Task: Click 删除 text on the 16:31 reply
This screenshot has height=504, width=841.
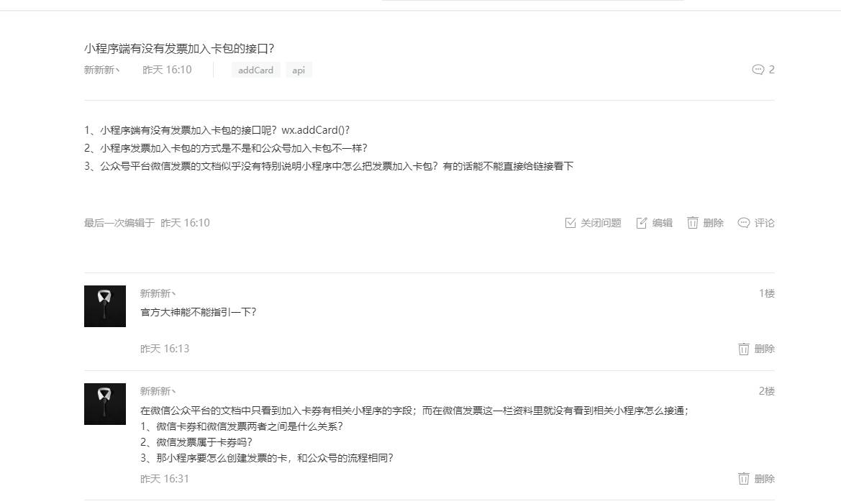Action: [764, 479]
